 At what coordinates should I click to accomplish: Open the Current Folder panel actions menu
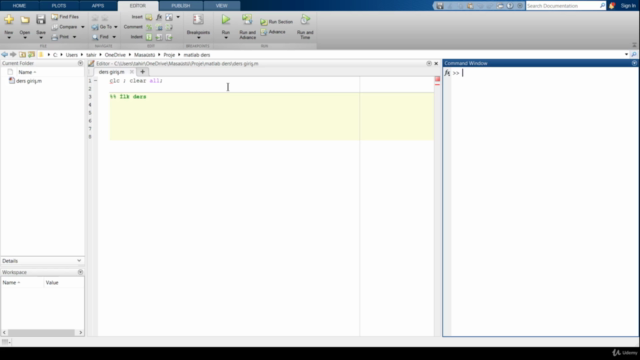pos(80,63)
